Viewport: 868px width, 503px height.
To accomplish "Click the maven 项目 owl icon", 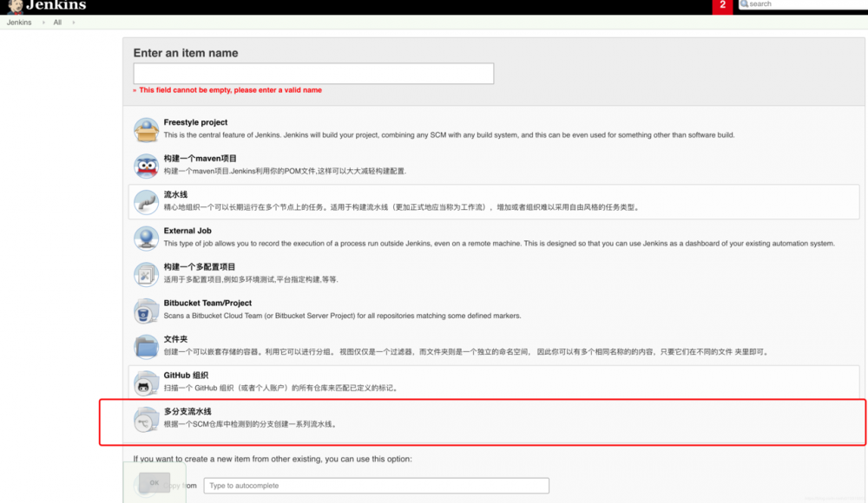I will pyautogui.click(x=146, y=165).
